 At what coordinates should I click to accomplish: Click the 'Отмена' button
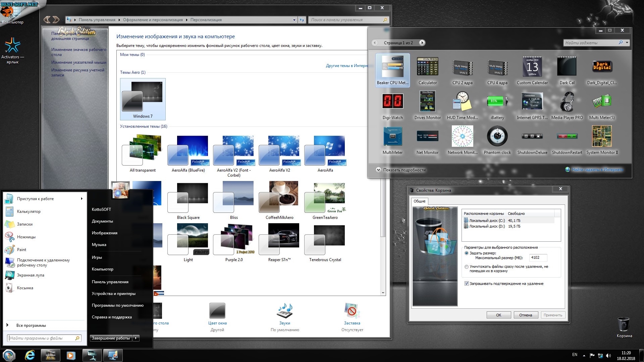[526, 315]
